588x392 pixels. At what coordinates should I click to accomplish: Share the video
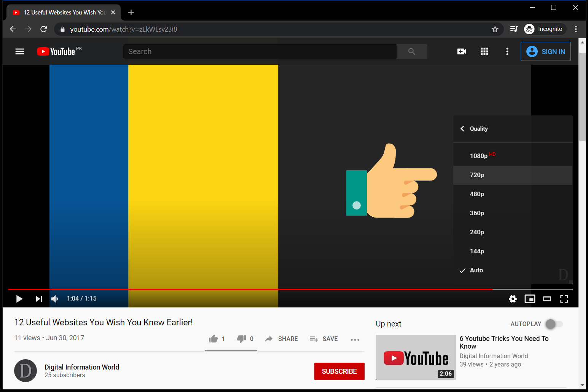tap(281, 339)
